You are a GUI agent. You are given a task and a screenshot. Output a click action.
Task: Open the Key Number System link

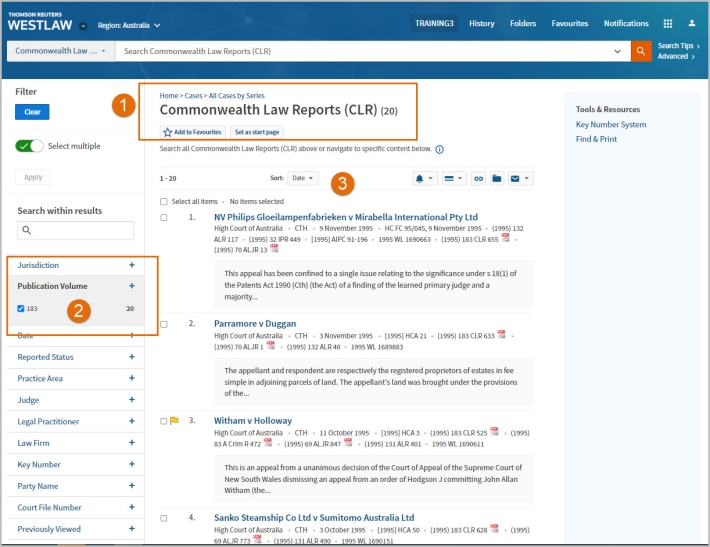[x=611, y=125]
